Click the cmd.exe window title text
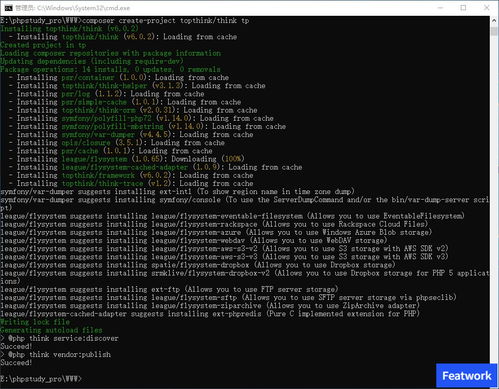The height and width of the screenshot is (389, 499). [73, 8]
